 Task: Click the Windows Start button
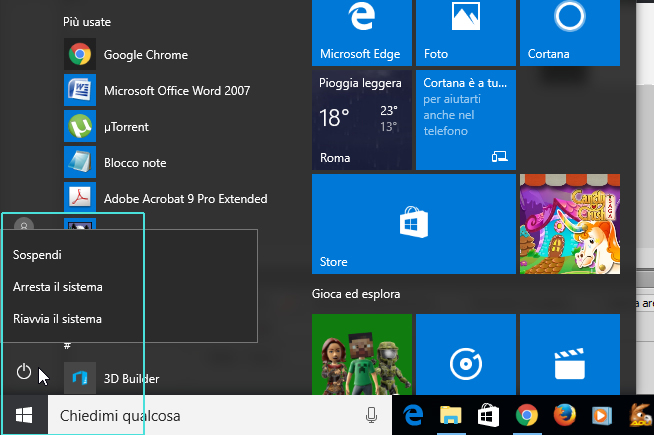24,415
